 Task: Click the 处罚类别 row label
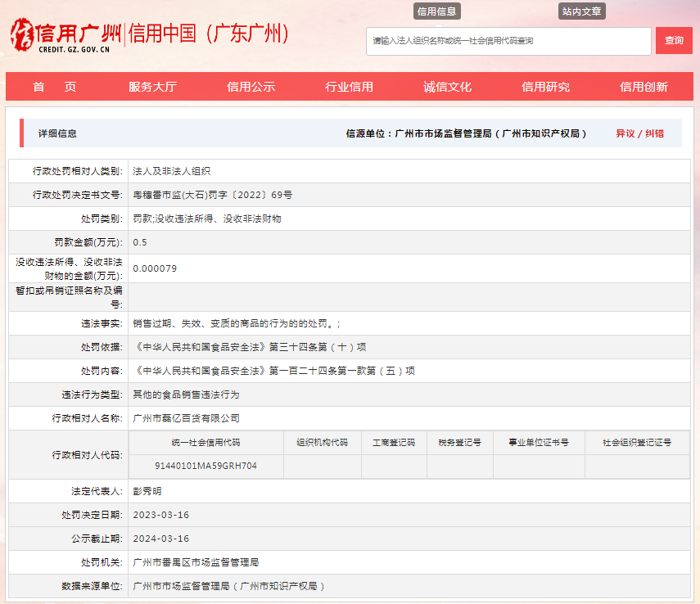(x=102, y=219)
